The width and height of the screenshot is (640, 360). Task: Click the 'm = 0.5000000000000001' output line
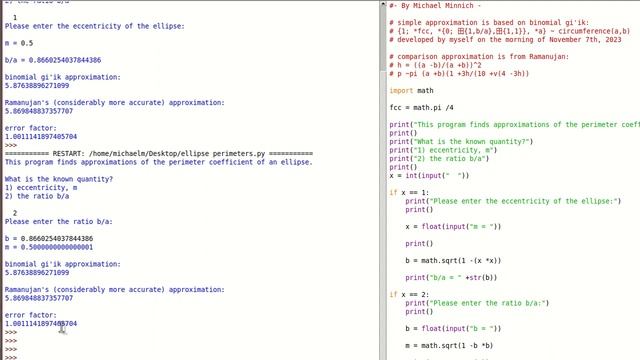click(x=49, y=247)
